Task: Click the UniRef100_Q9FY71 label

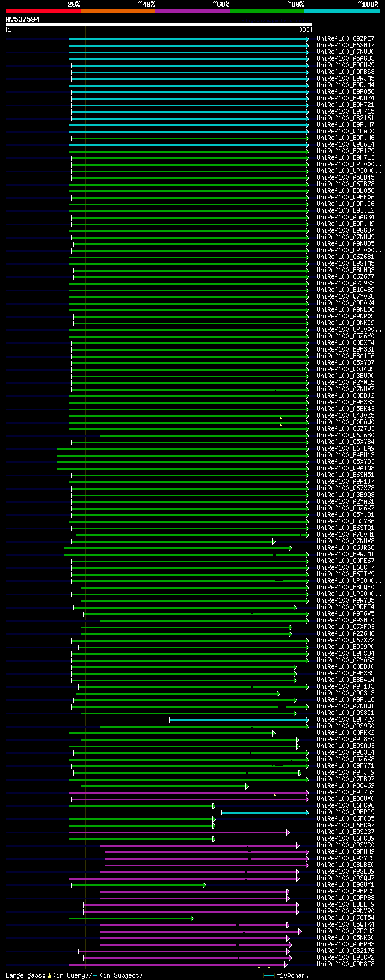Action: tap(345, 765)
